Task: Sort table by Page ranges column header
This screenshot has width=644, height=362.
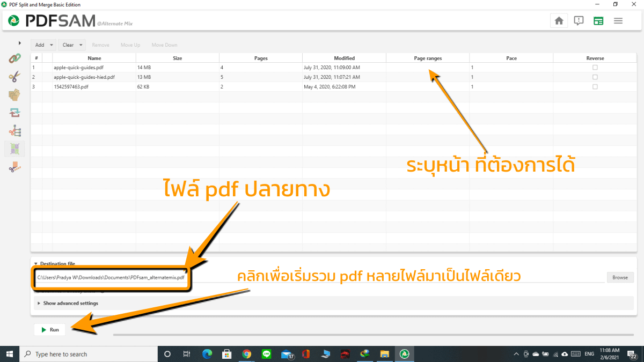Action: 428,58
